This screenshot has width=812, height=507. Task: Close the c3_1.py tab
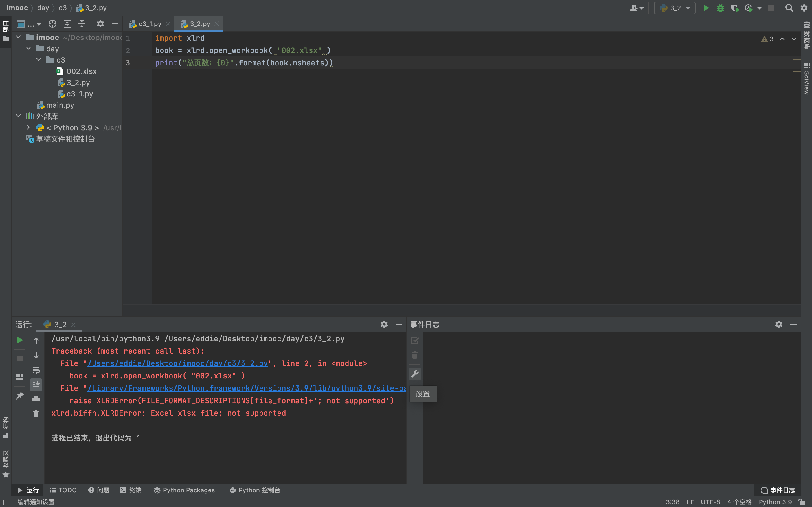(168, 24)
